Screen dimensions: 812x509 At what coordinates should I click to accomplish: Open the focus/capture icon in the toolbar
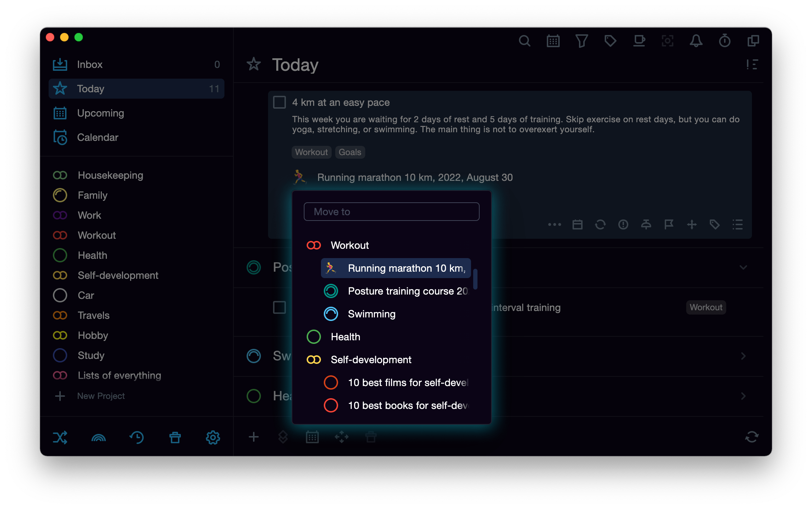[668, 41]
